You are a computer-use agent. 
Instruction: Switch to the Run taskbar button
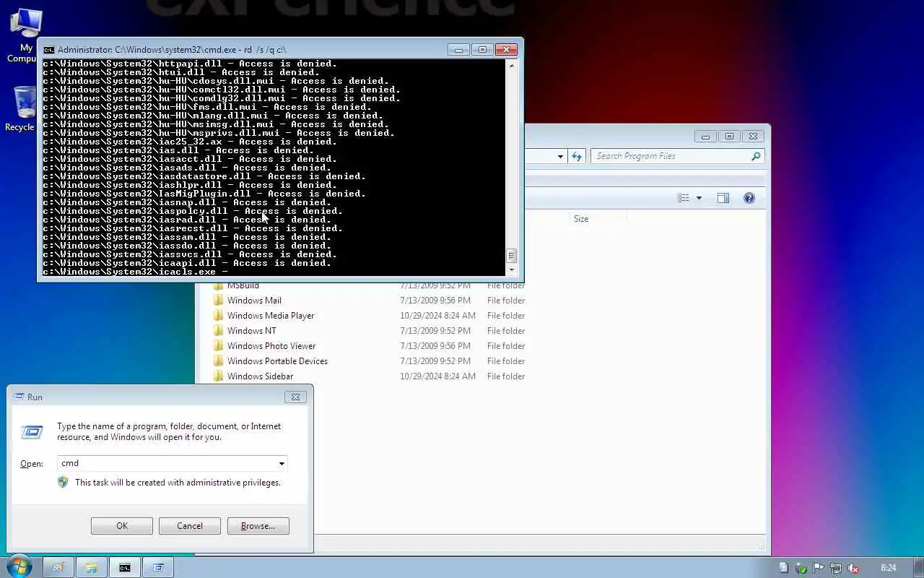click(158, 567)
